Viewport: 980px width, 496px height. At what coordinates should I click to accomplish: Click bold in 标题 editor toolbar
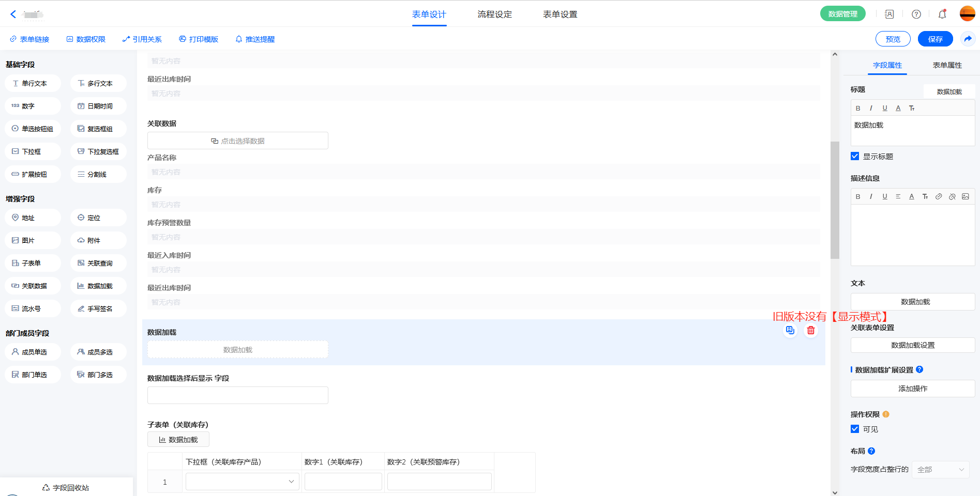click(858, 109)
